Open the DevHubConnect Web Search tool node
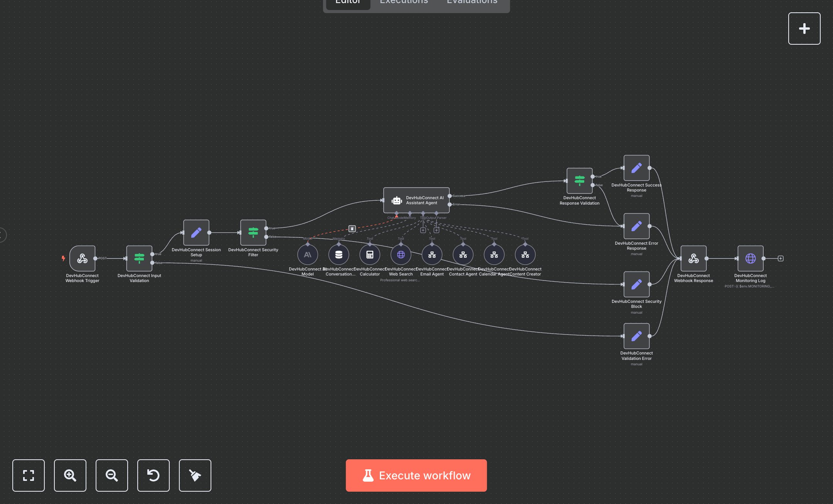833x504 pixels. point(401,254)
